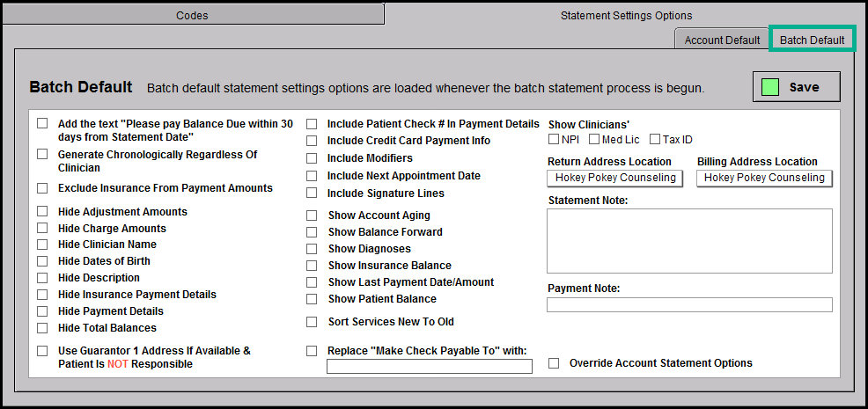868x409 pixels.
Task: Enable Exclude Insurance From Payment Amounts
Action: tap(42, 188)
